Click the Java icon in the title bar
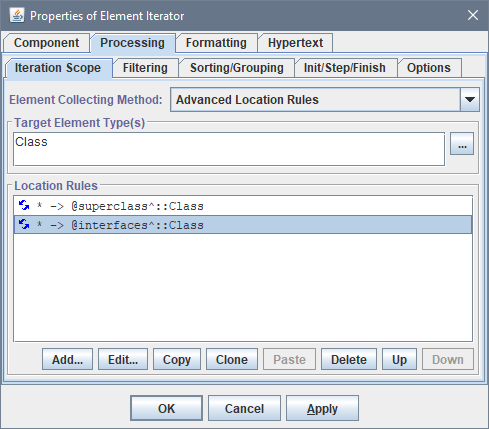This screenshot has width=489, height=429. (x=17, y=15)
